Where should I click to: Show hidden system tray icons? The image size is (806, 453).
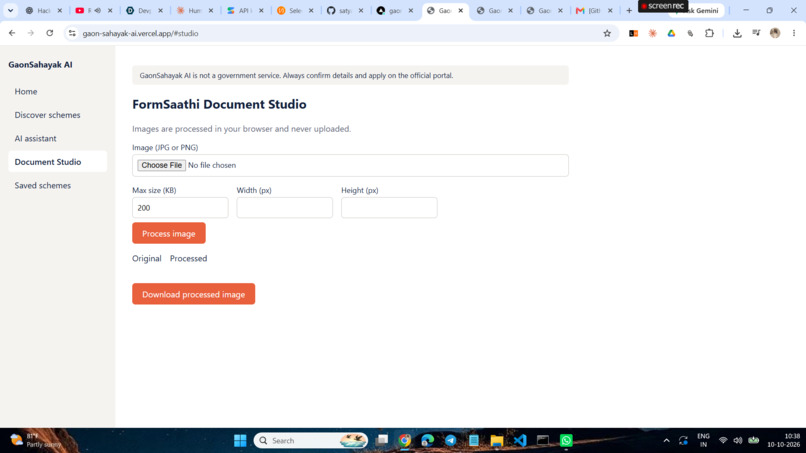coord(666,441)
